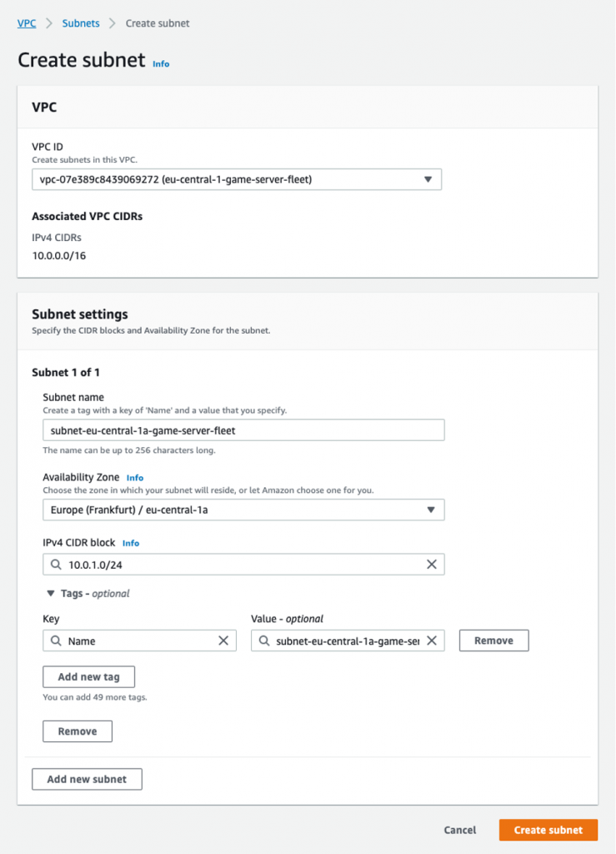This screenshot has height=854, width=616.
Task: Open the VPC ID dropdown
Action: (x=237, y=179)
